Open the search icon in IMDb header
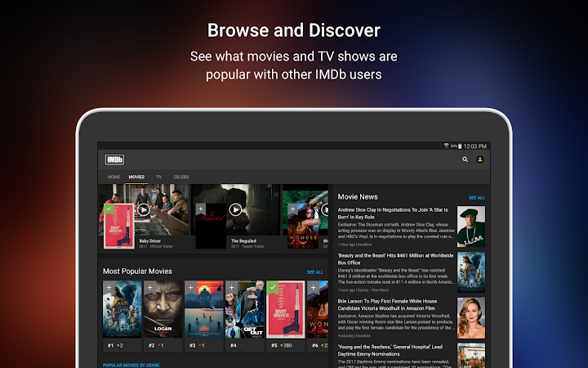Image resolution: width=588 pixels, height=368 pixels. point(465,159)
